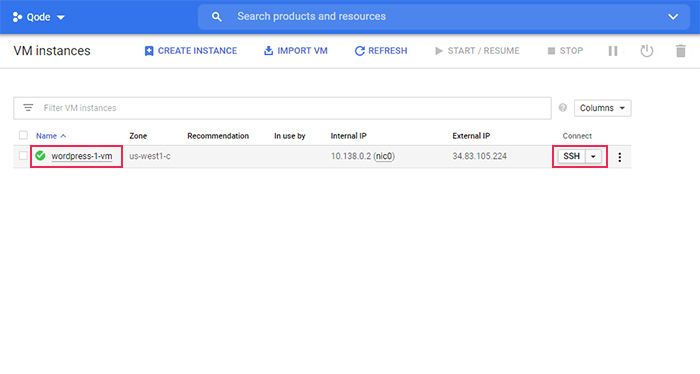This screenshot has height=374, width=700.
Task: Open the nic0 network interface link
Action: (x=384, y=156)
